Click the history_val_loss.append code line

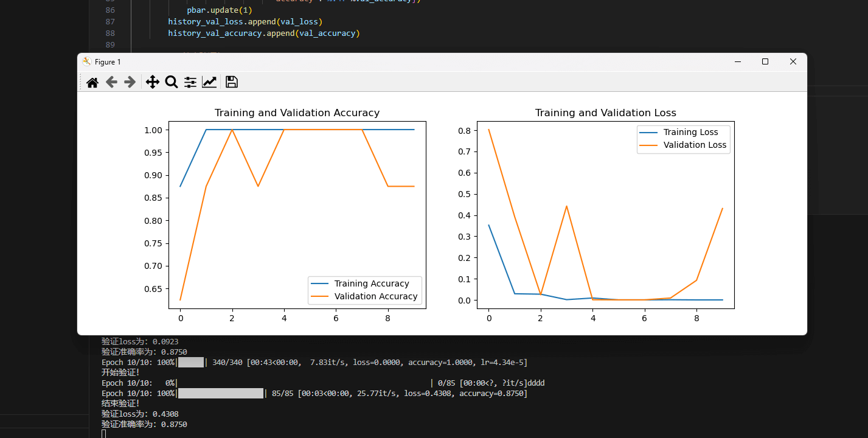[x=245, y=22]
